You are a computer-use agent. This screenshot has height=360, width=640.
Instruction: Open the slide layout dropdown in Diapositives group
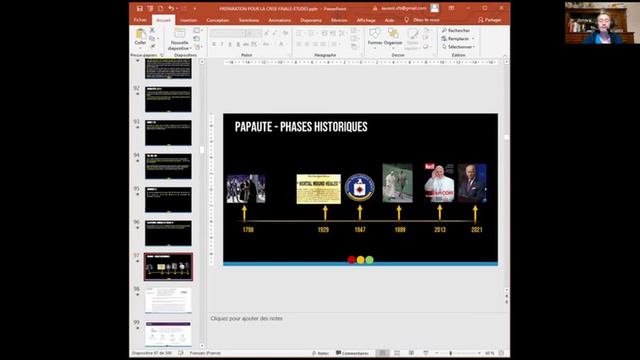coord(197,31)
